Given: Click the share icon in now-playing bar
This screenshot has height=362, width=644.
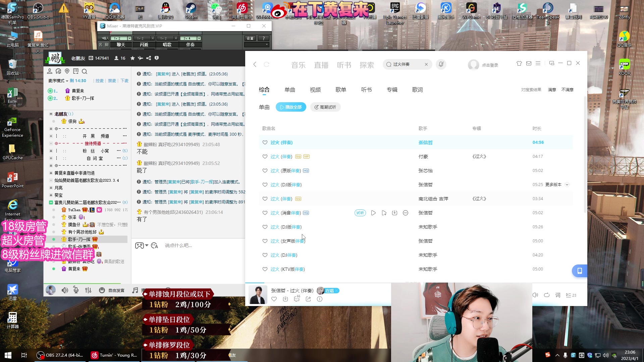Looking at the screenshot, I should click(x=308, y=299).
